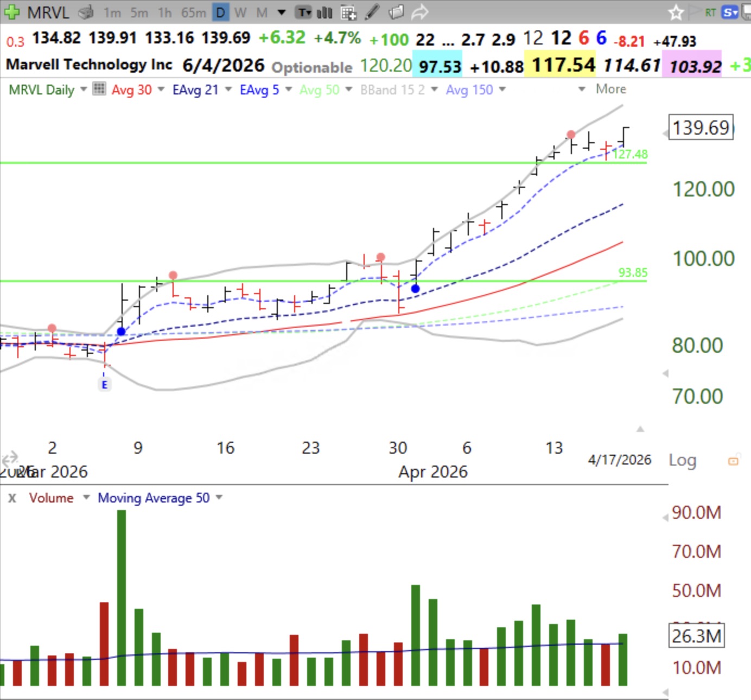751x700 pixels.
Task: Switch to the 5m timeframe
Action: click(139, 12)
